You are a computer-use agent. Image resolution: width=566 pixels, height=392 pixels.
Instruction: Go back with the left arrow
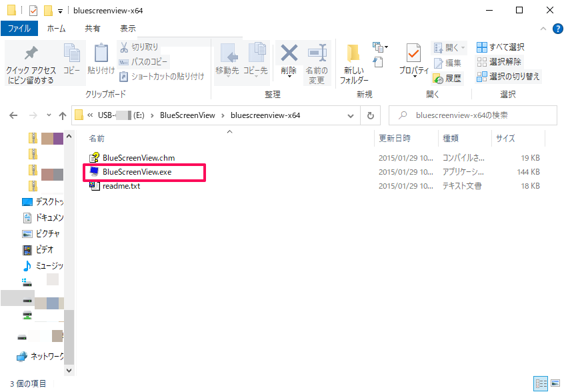(13, 115)
